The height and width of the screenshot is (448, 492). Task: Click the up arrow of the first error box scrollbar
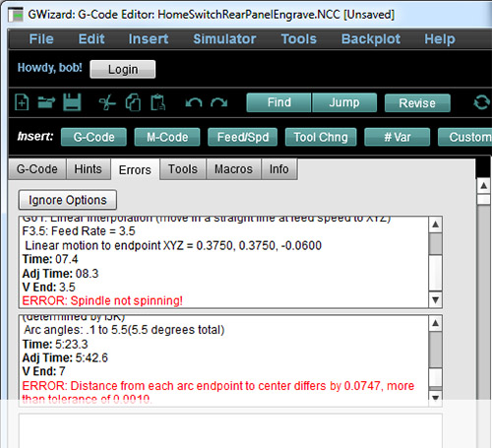tap(436, 224)
